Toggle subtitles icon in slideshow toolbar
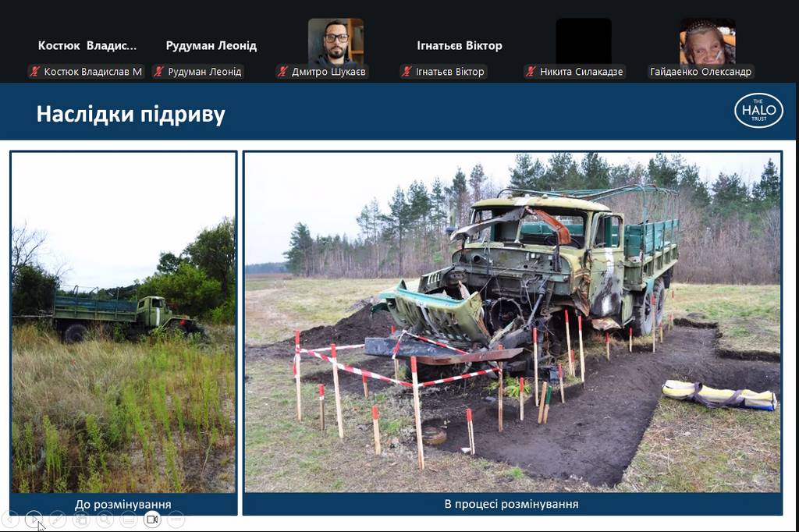Screen dimensions: 799x532 [x=129, y=519]
